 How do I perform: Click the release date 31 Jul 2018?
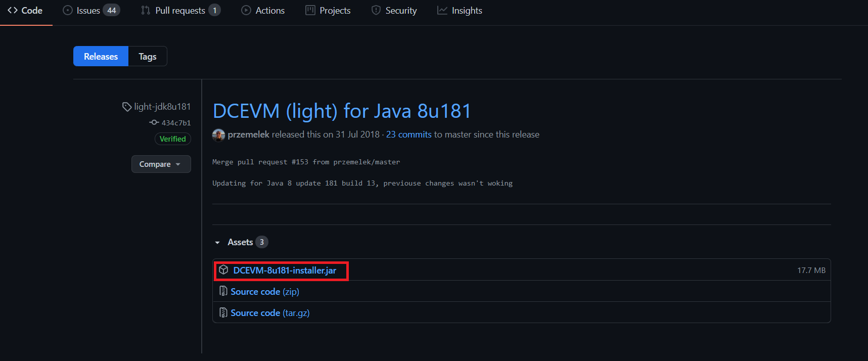(x=357, y=134)
